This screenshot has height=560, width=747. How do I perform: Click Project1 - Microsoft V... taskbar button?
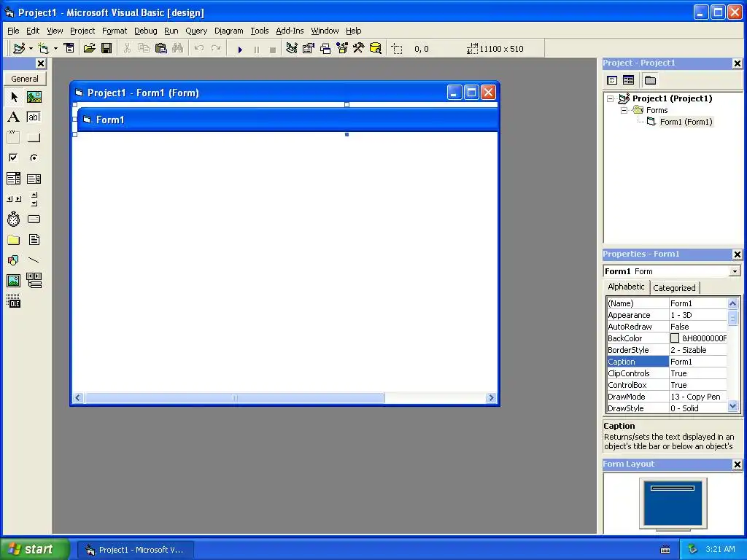tap(136, 550)
